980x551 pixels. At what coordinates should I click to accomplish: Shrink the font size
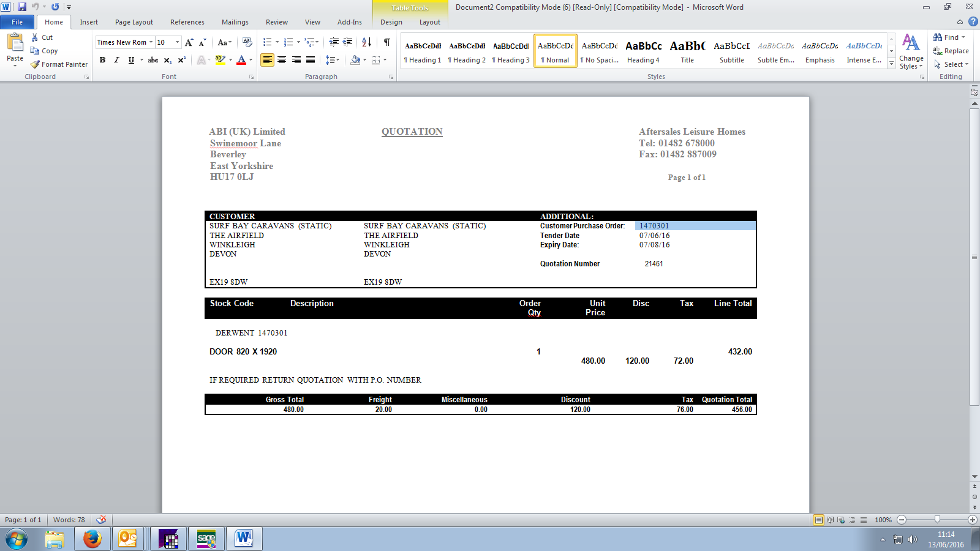202,42
